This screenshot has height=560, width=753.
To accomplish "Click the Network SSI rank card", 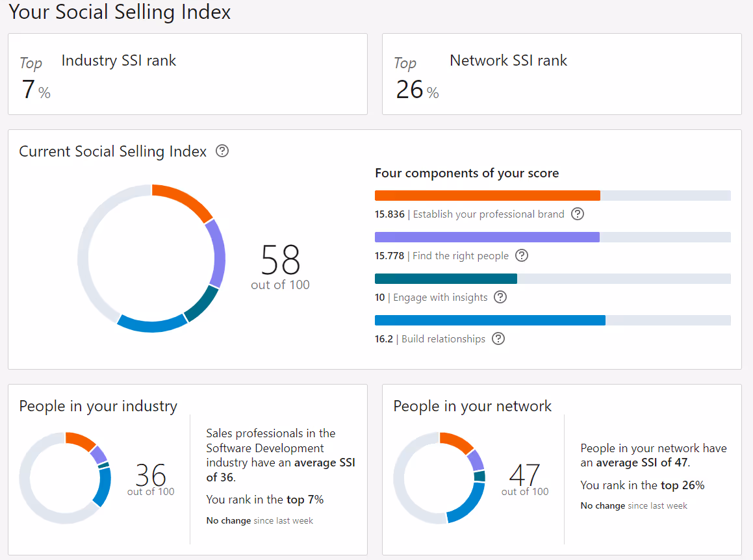I will point(561,74).
